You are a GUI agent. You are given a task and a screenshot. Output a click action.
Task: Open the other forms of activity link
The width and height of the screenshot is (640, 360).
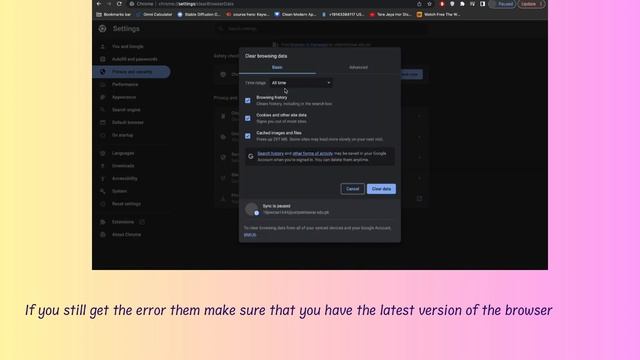[313, 153]
